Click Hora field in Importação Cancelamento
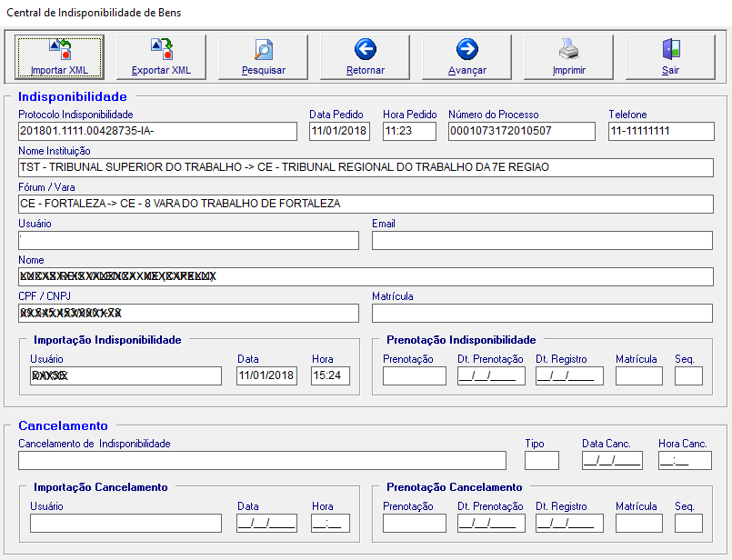 (330, 523)
